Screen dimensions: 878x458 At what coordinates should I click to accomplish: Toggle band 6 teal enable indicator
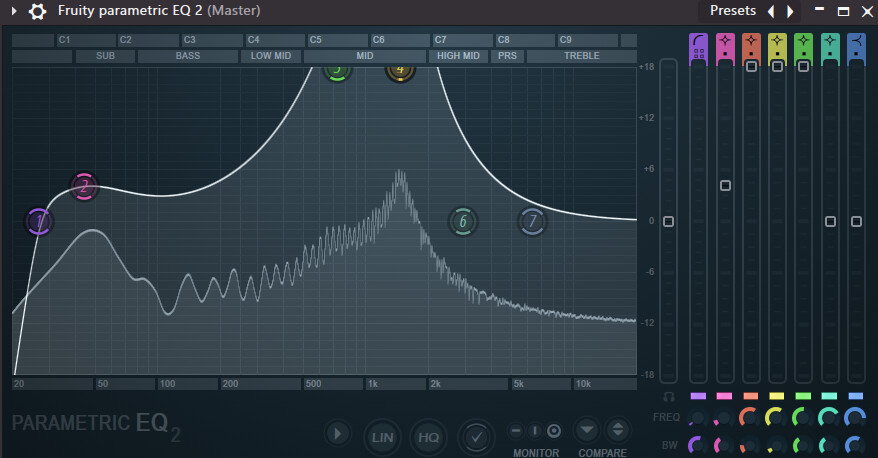click(829, 396)
